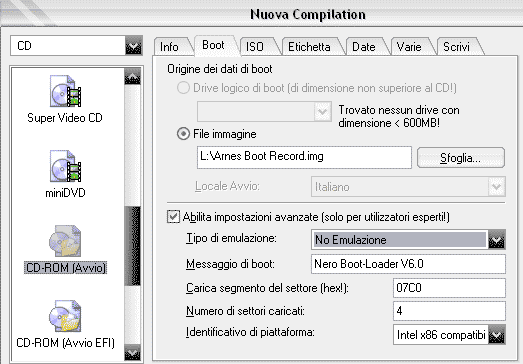The height and width of the screenshot is (364, 523).
Task: Select the Super Video CD compilation icon
Action: pos(65,91)
